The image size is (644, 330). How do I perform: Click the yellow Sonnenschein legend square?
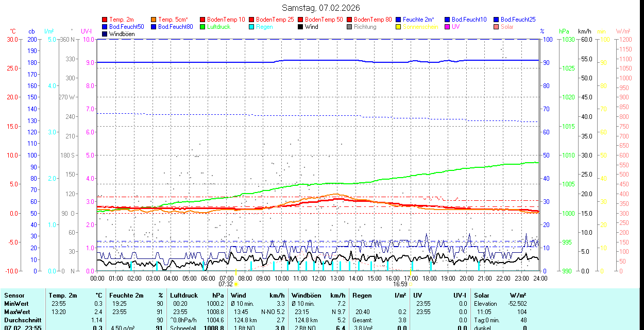coord(398,27)
